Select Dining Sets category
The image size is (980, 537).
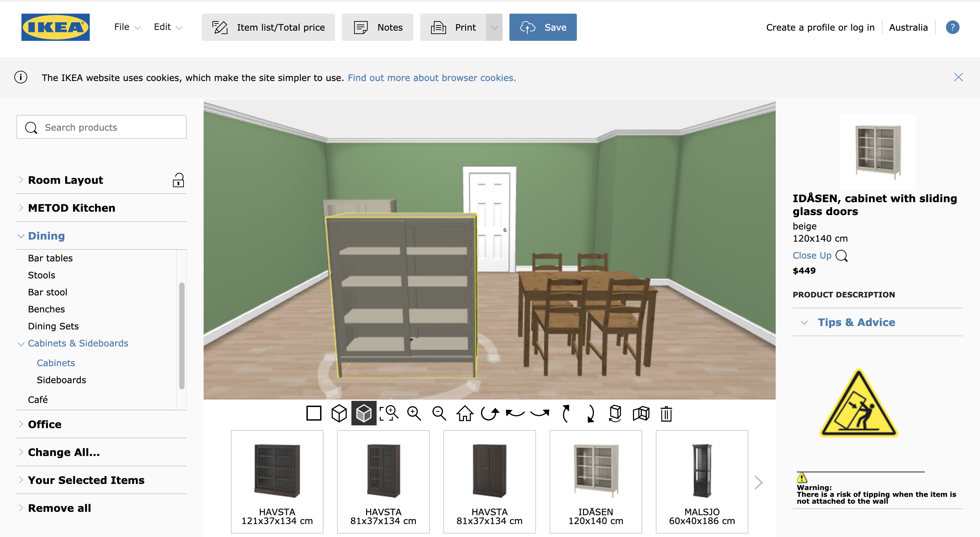(53, 326)
